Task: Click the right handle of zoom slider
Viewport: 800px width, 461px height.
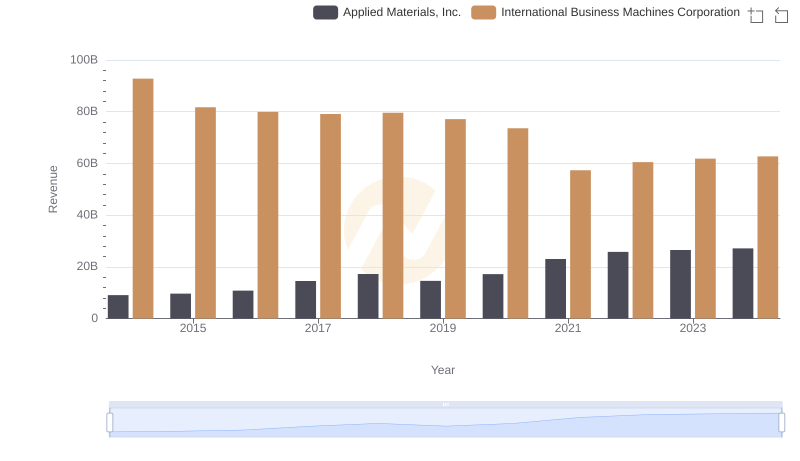Action: [x=782, y=423]
